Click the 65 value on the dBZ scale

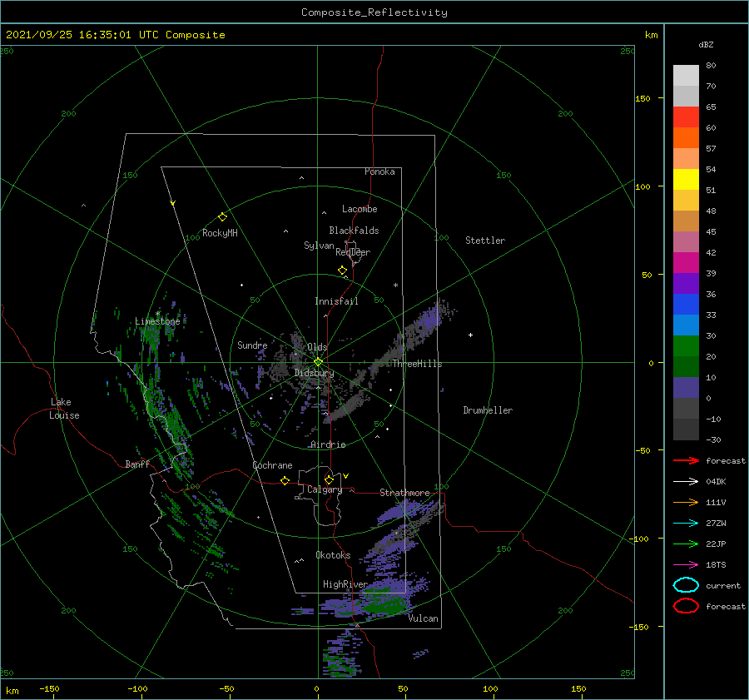(711, 107)
